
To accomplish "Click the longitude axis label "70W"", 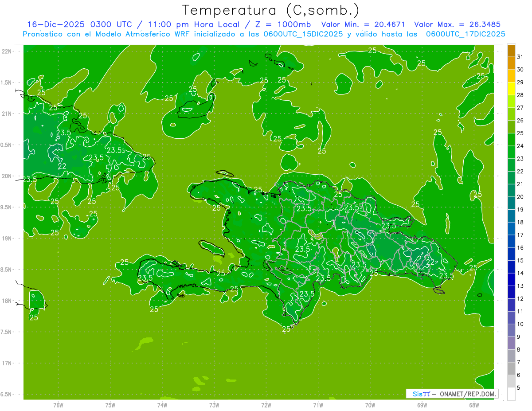I will pos(370,405).
